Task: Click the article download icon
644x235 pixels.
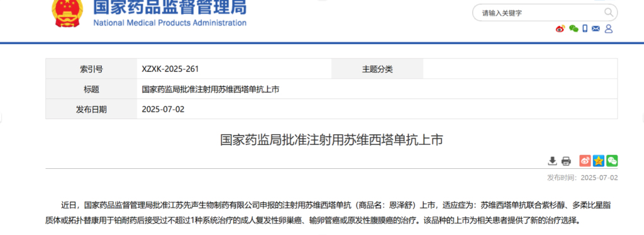Action: point(552,161)
